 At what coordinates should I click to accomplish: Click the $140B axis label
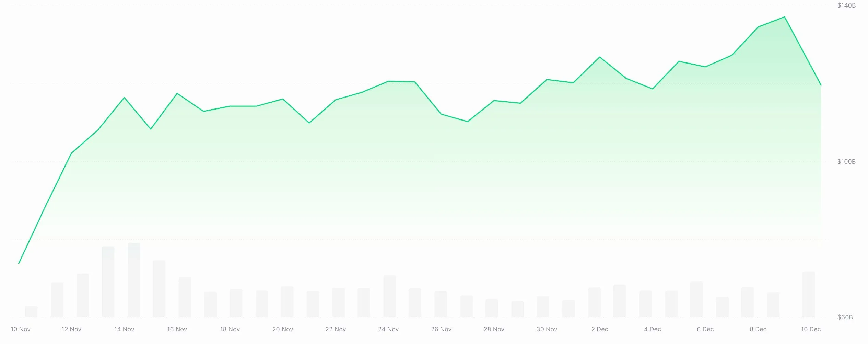tap(846, 5)
